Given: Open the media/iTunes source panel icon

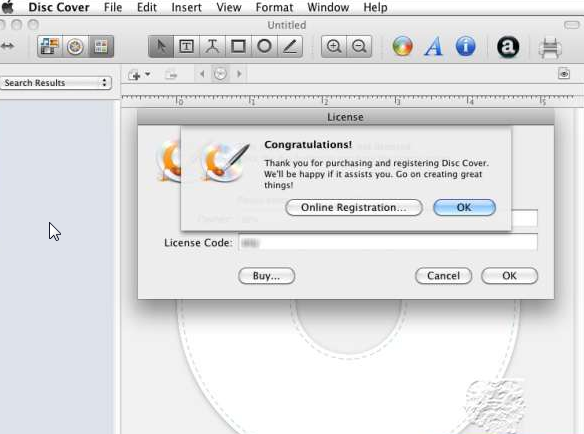Looking at the screenshot, I should tap(50, 47).
